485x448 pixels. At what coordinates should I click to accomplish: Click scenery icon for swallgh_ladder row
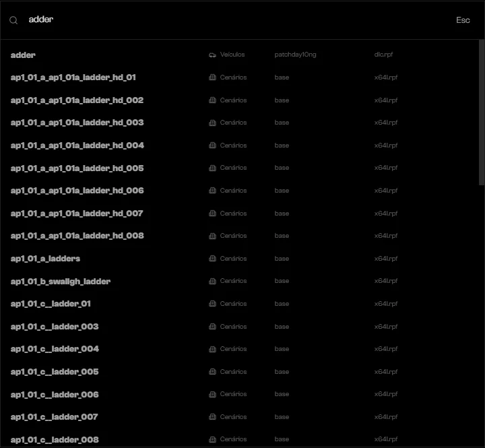[212, 281]
